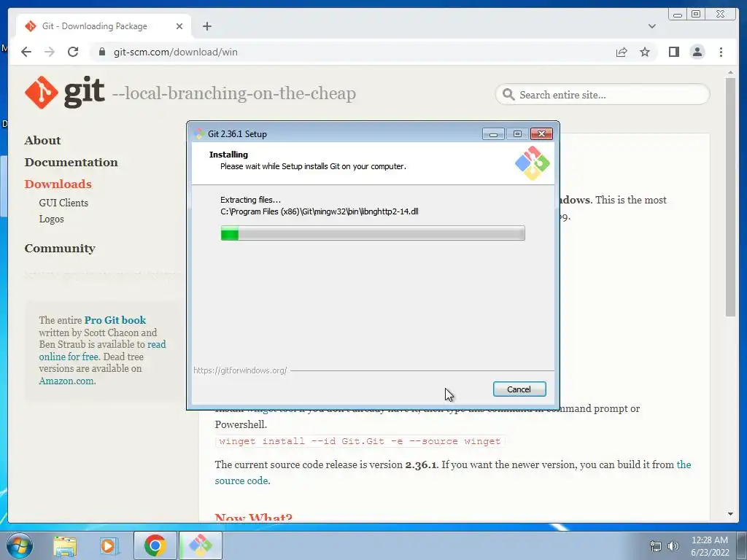Open Chrome profile menu

click(697, 52)
